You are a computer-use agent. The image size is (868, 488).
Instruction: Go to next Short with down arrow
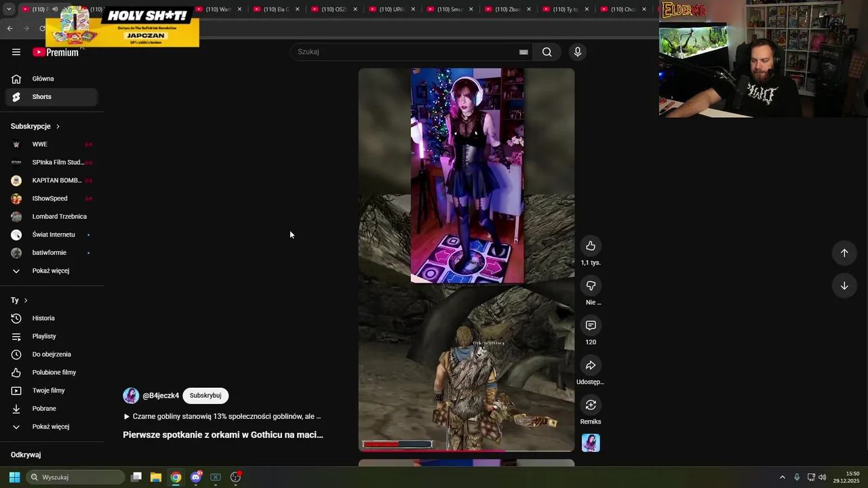tap(844, 286)
